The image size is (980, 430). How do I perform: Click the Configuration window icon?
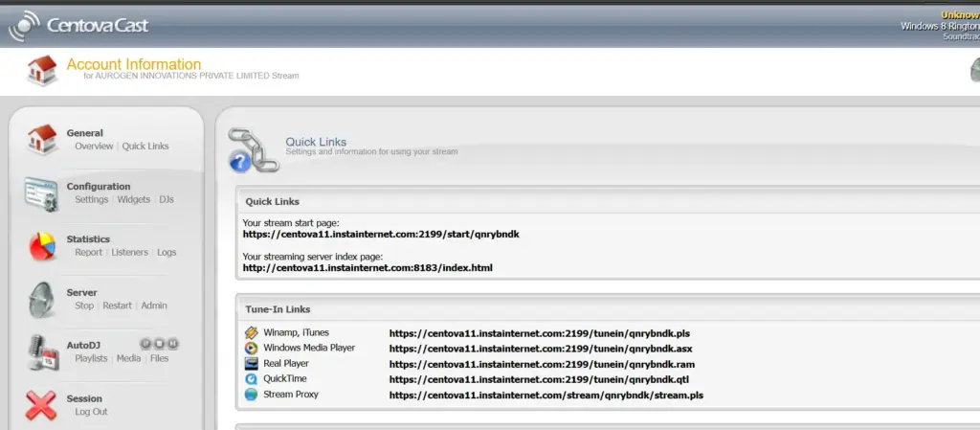[x=41, y=193]
